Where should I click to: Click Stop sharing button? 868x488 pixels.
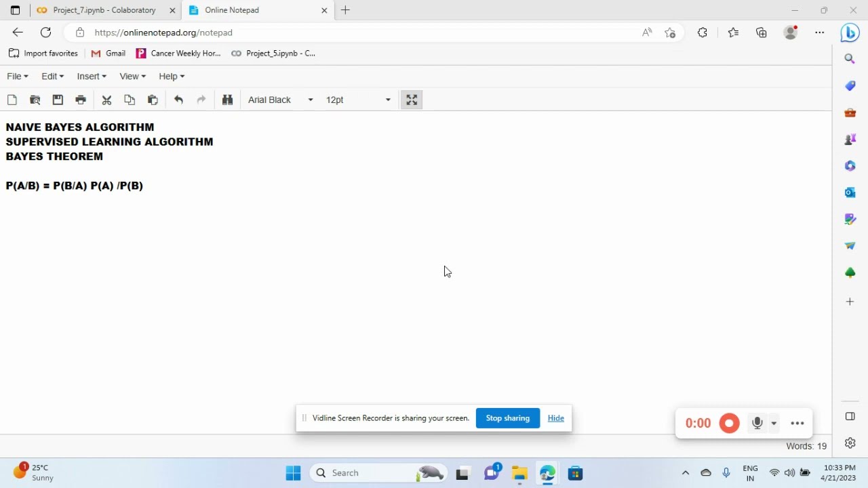(508, 418)
